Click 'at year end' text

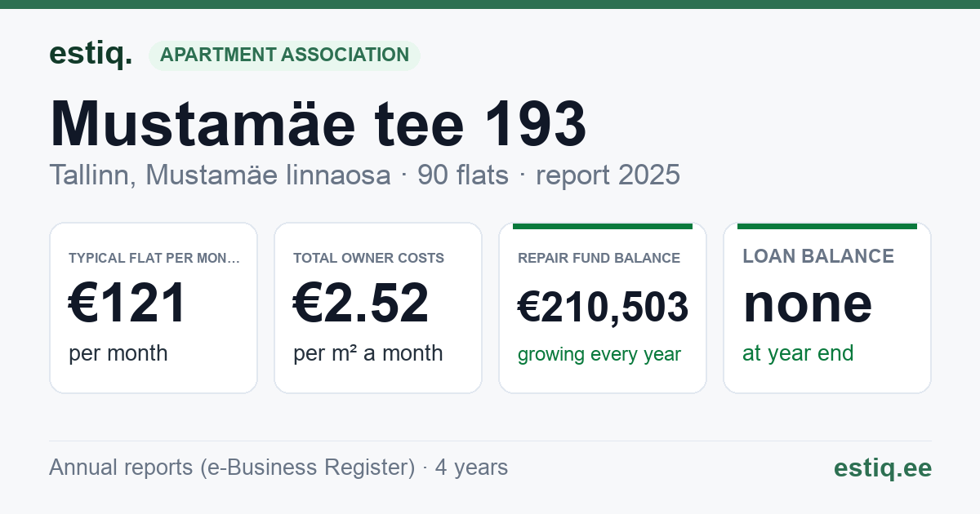(x=798, y=353)
